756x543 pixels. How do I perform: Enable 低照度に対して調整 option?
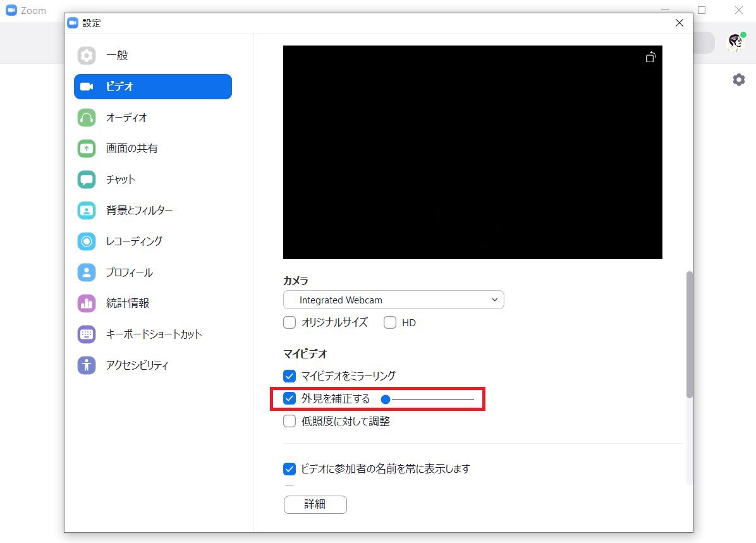[290, 421]
